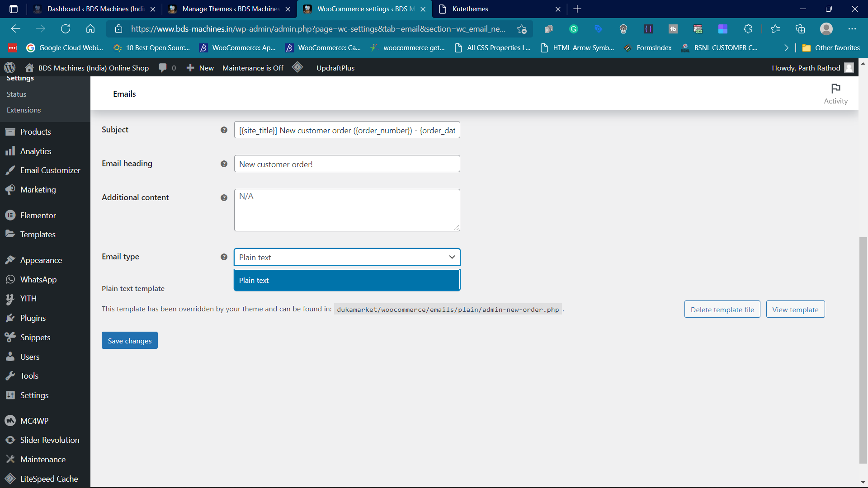Image resolution: width=868 pixels, height=488 pixels.
Task: Select Plain text option in list
Action: click(x=347, y=281)
